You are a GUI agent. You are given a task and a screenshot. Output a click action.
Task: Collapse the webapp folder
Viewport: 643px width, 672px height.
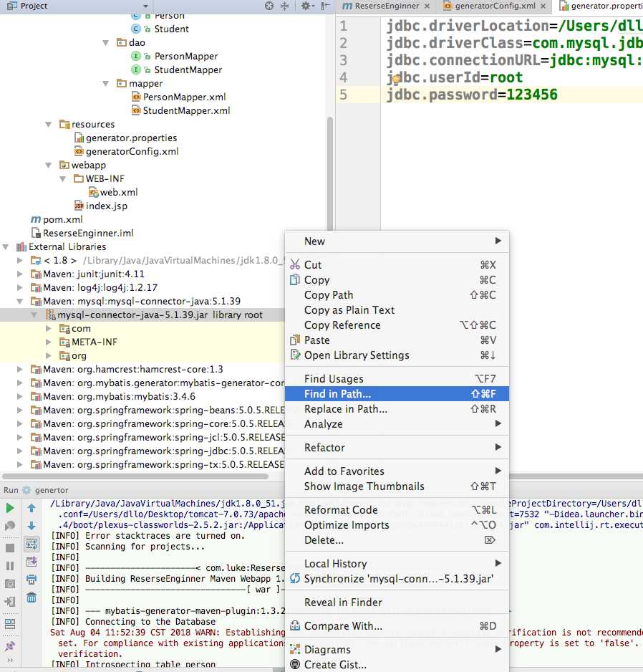pos(49,165)
